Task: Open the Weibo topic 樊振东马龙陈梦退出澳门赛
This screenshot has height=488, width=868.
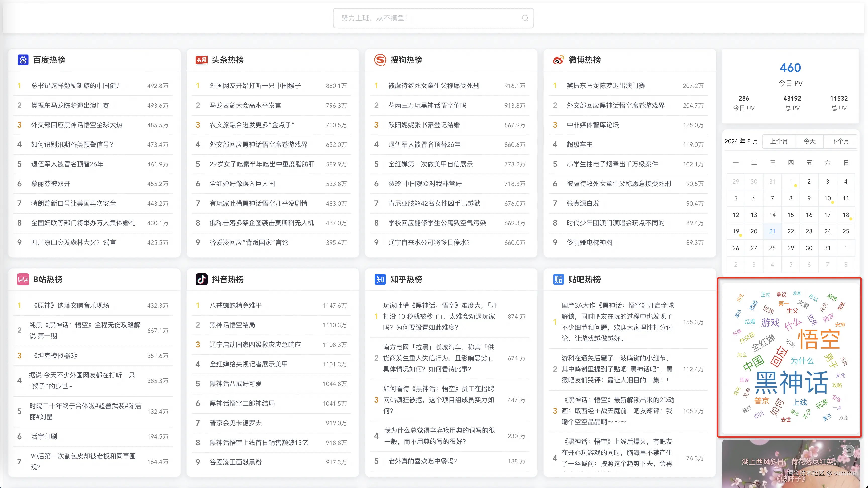Action: click(x=606, y=85)
